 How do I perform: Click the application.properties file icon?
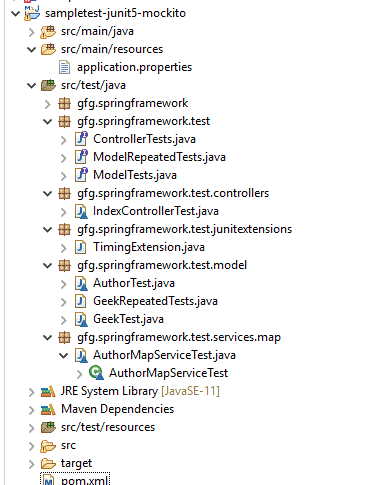tap(64, 67)
